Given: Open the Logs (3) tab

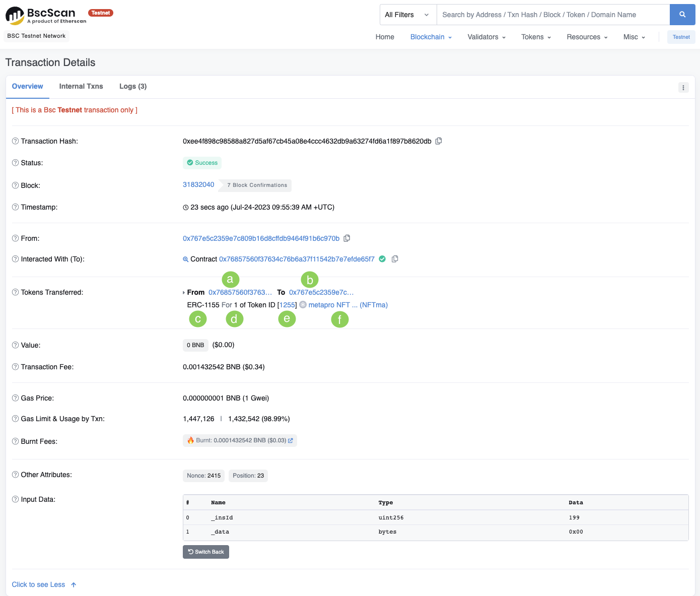Looking at the screenshot, I should click(133, 86).
